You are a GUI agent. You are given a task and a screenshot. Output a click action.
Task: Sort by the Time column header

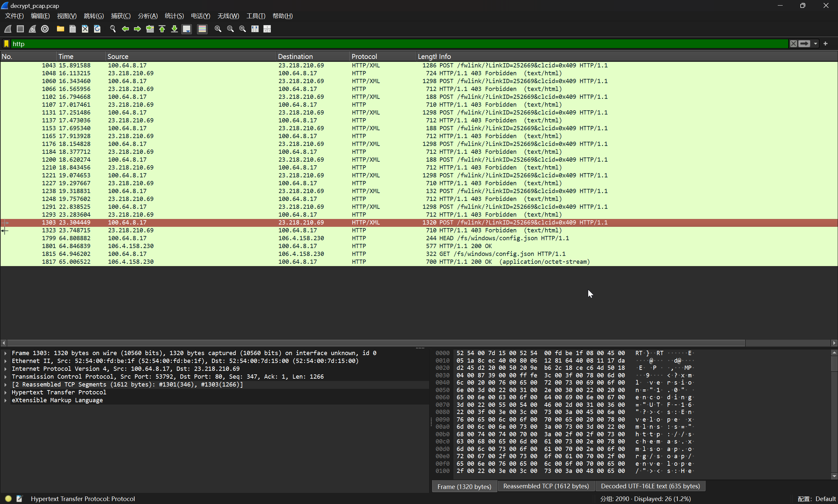click(x=81, y=56)
